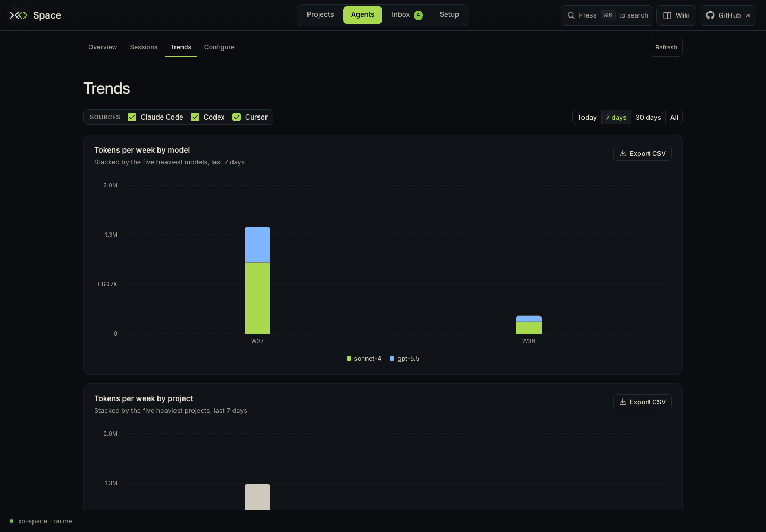Select the All time range

tap(674, 117)
